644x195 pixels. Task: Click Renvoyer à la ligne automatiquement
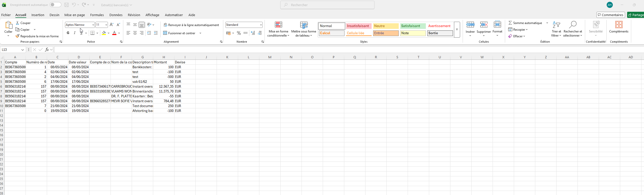191,25
